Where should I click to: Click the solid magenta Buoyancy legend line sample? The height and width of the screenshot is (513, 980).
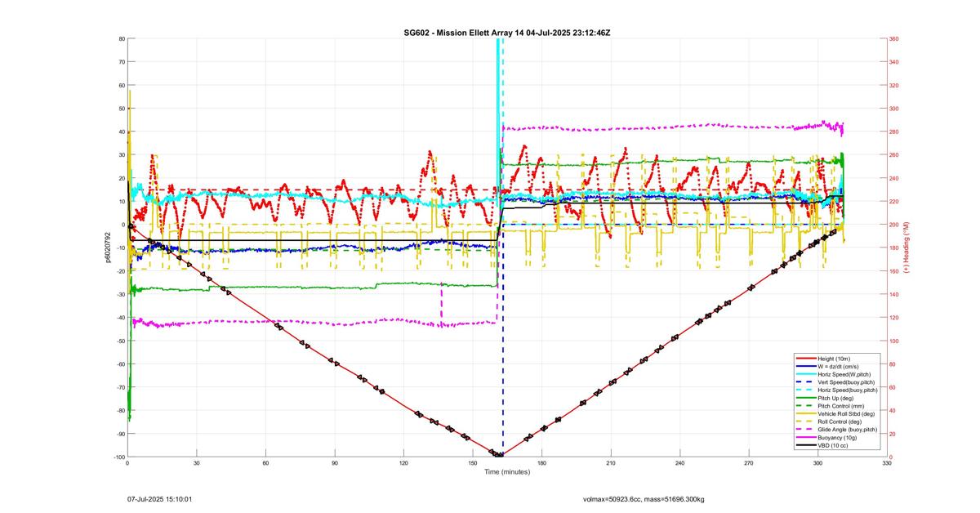[805, 437]
